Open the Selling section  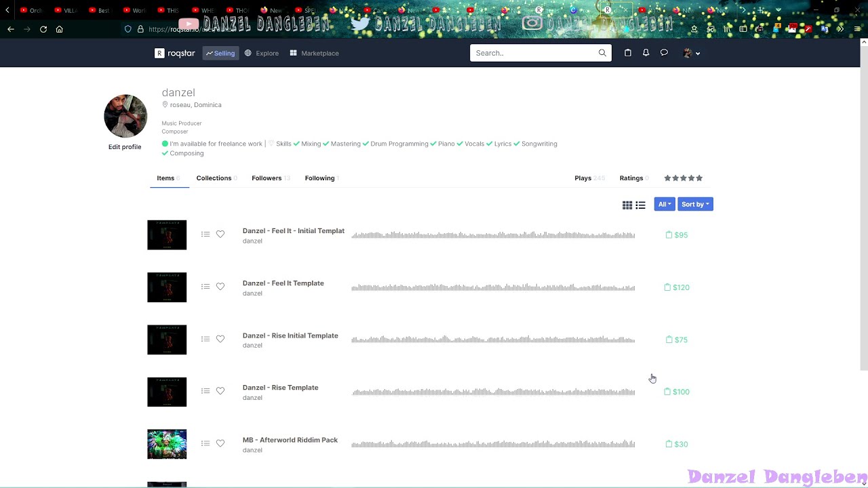coord(220,53)
